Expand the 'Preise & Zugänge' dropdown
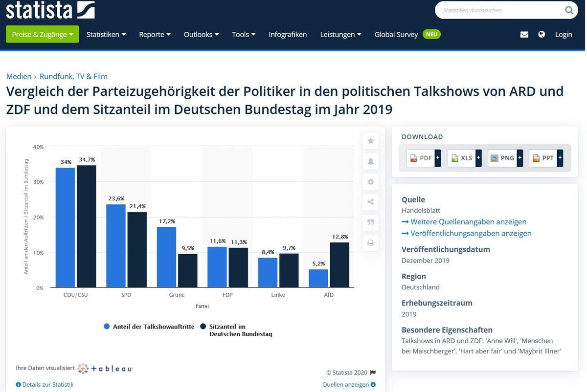Screen dimensions: 587x392 42,34
